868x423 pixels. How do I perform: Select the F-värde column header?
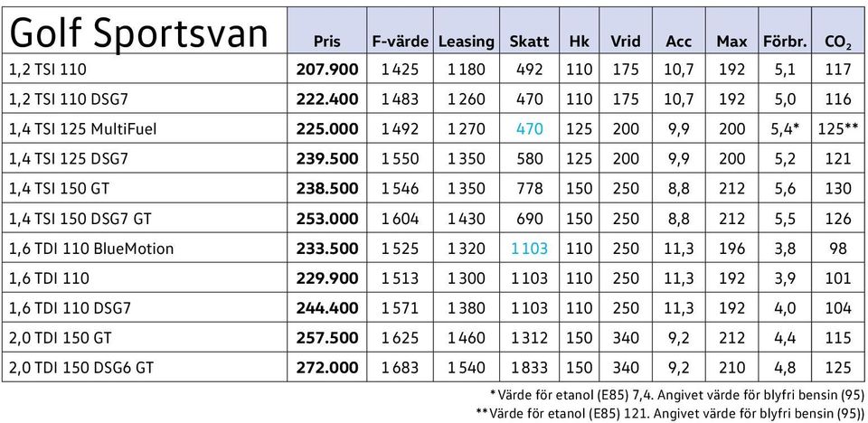pos(401,42)
